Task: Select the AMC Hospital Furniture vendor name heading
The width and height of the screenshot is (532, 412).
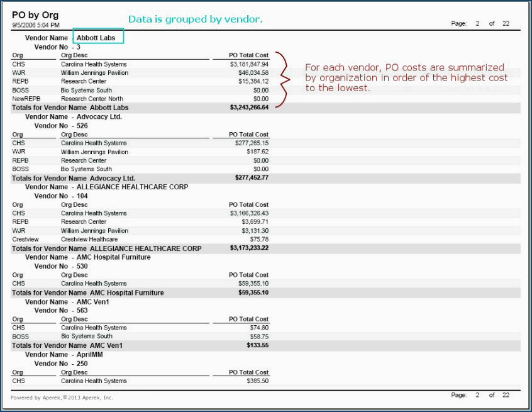Action: 113,257
